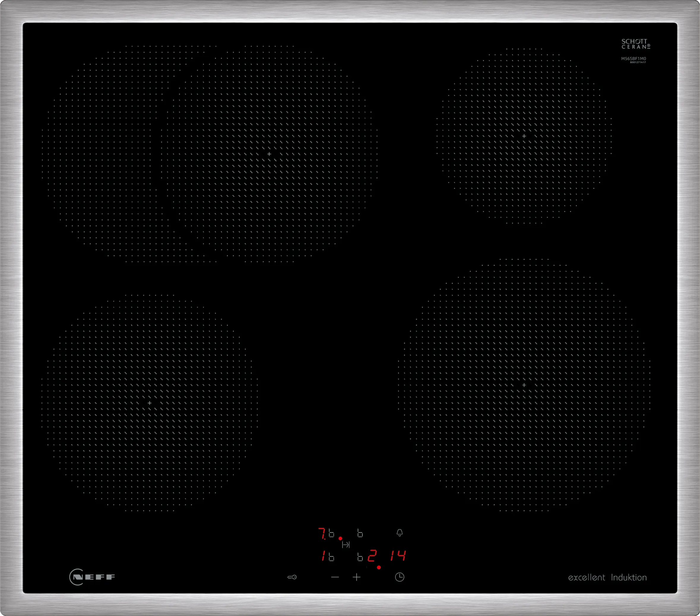Click center cross of bottom-left cooking zone
Viewport: 700px width, 616px height.
coord(149,403)
